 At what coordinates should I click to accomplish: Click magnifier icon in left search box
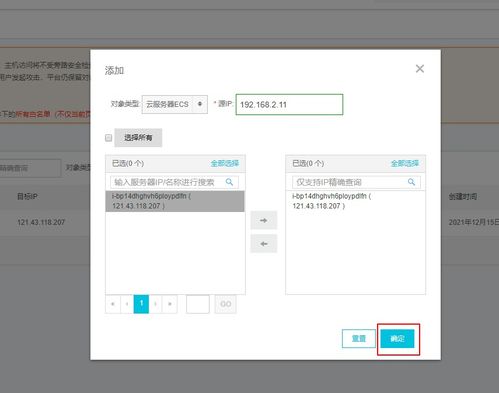[229, 182]
